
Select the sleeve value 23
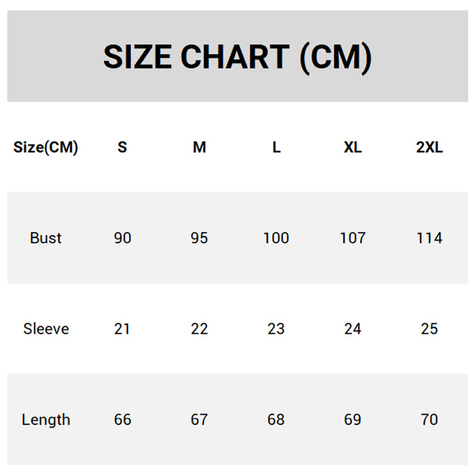(x=276, y=328)
